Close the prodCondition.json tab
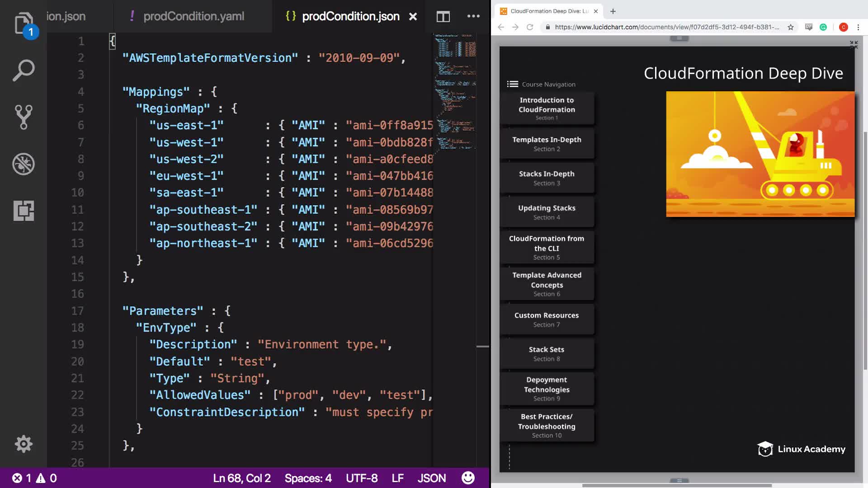Screen dimensions: 868x488 point(412,17)
